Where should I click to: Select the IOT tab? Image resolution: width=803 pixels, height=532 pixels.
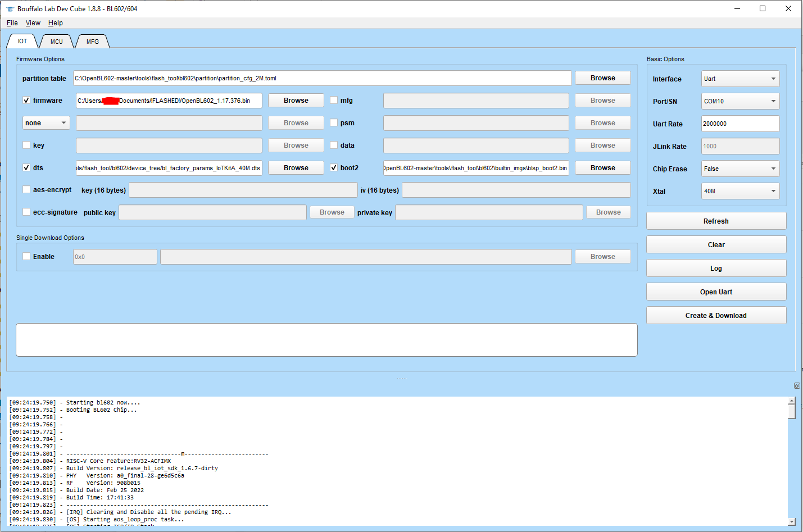click(22, 41)
